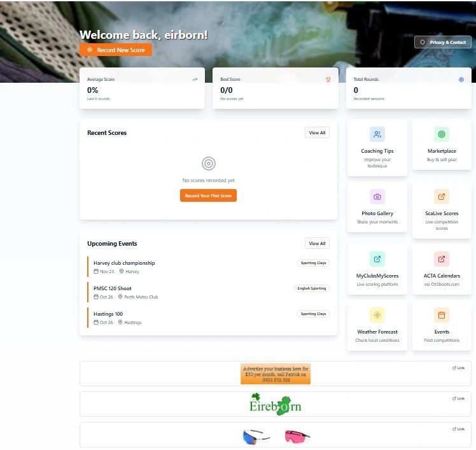
Task: Open Photo Gallery camera icon
Action: tap(377, 197)
